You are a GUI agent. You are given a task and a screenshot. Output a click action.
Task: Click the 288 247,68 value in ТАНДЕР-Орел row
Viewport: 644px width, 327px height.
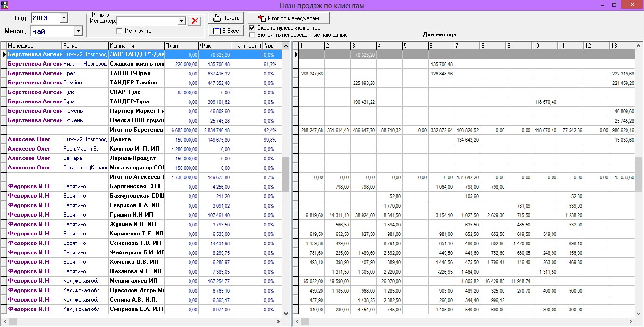coord(312,74)
